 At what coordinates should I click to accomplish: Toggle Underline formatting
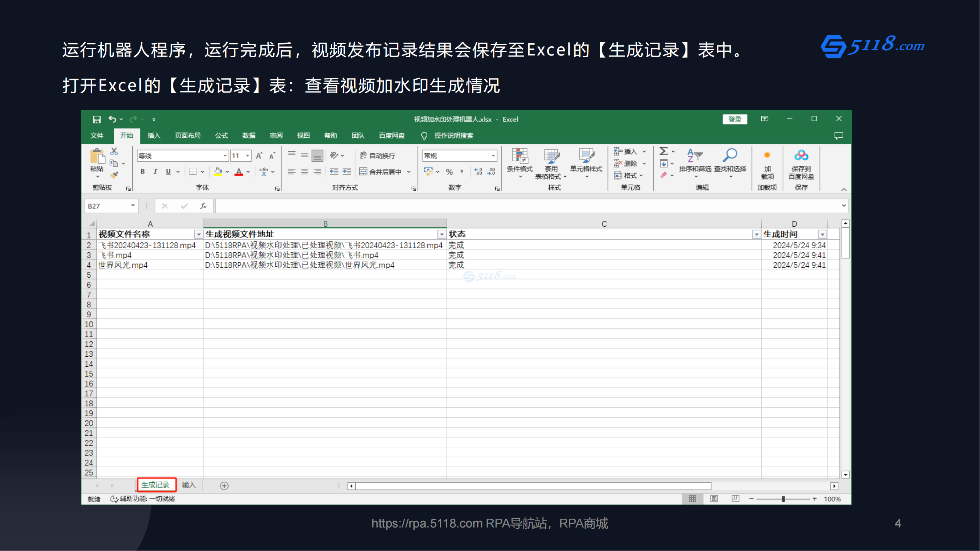click(x=168, y=172)
